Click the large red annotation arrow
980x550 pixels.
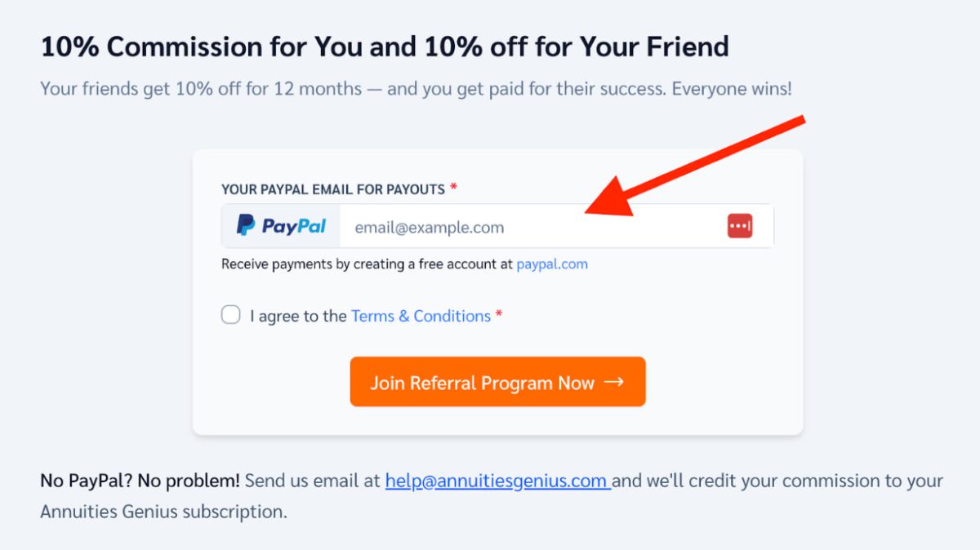pyautogui.click(x=696, y=166)
